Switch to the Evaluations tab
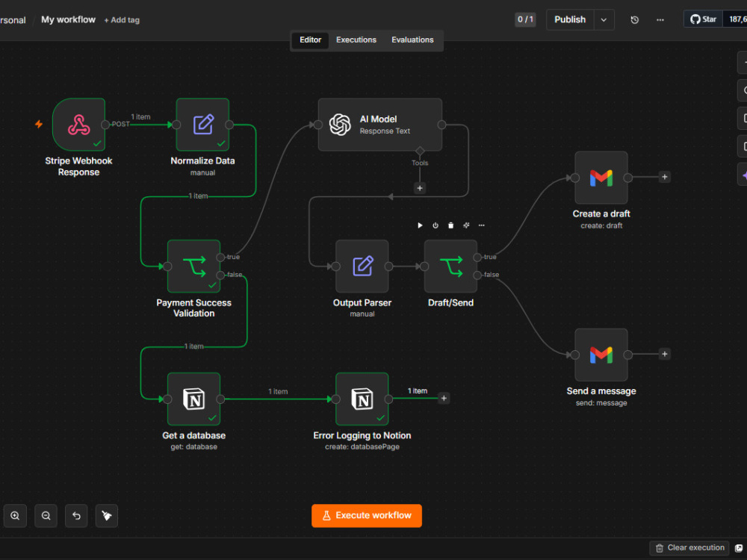This screenshot has height=560, width=747. point(412,40)
